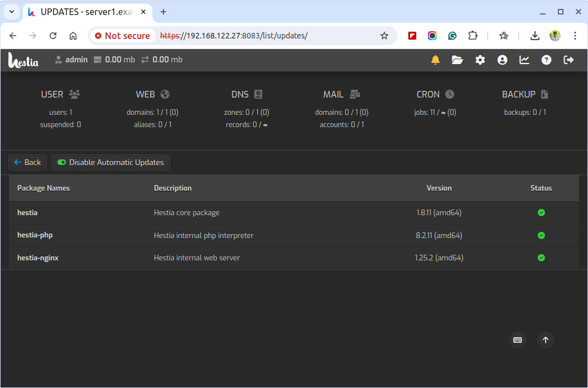The height and width of the screenshot is (388, 588).
Task: Click 'Hestia internal web server' description
Action: pos(197,258)
